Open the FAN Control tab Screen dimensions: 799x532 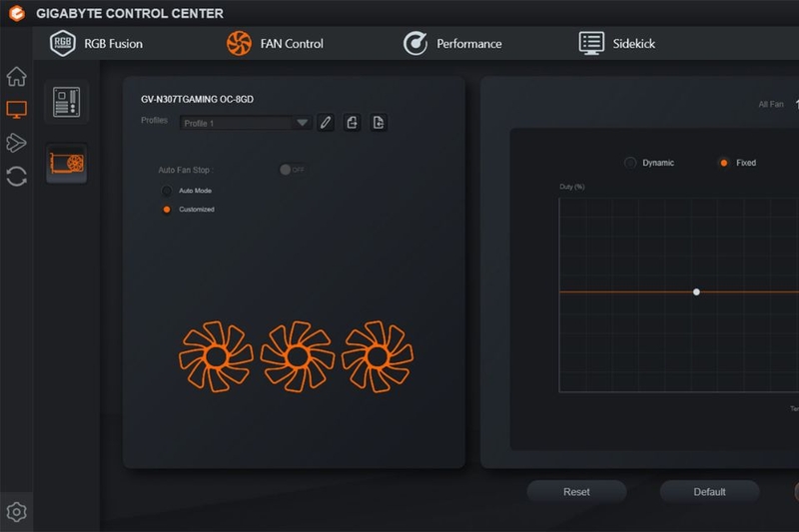(x=275, y=43)
